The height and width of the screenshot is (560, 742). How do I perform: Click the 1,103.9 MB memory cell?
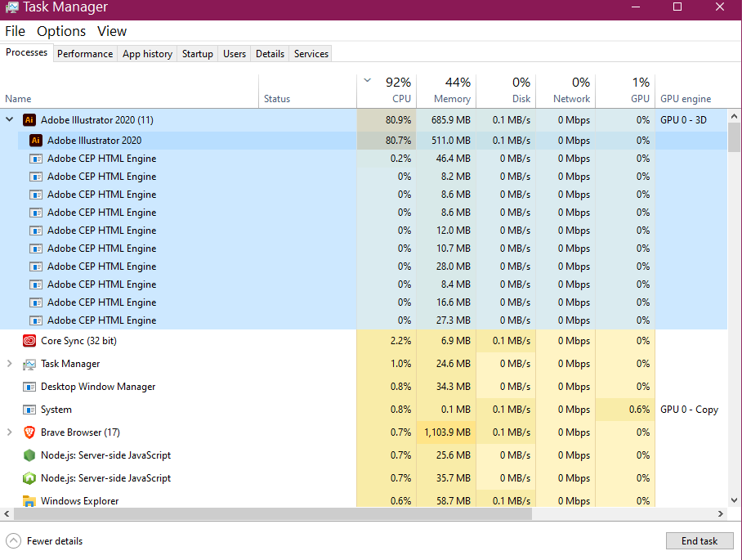coord(446,432)
